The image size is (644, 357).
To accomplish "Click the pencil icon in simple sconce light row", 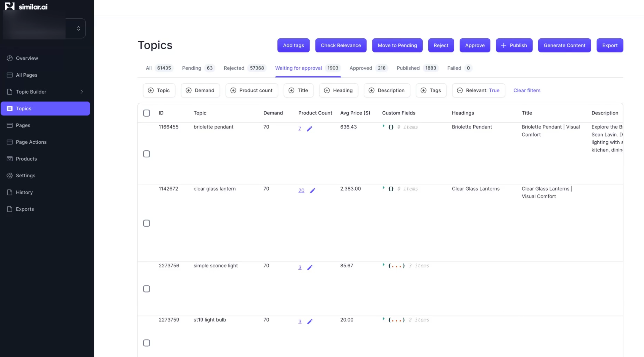I will point(310,268).
